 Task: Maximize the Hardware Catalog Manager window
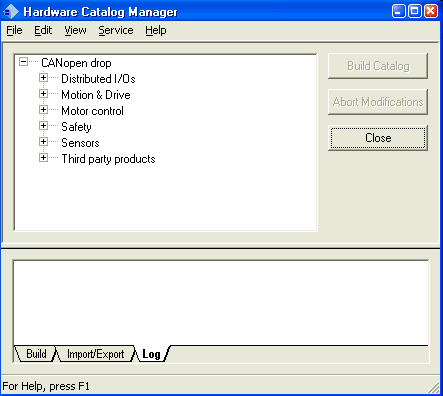[x=414, y=11]
